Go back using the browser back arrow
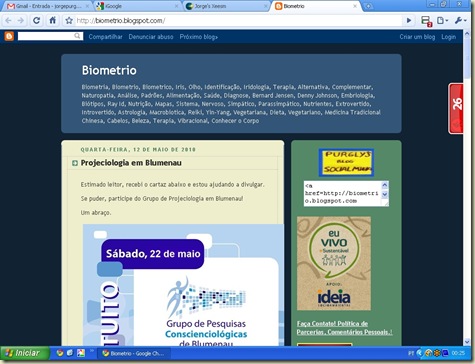475x364 pixels. point(9,21)
